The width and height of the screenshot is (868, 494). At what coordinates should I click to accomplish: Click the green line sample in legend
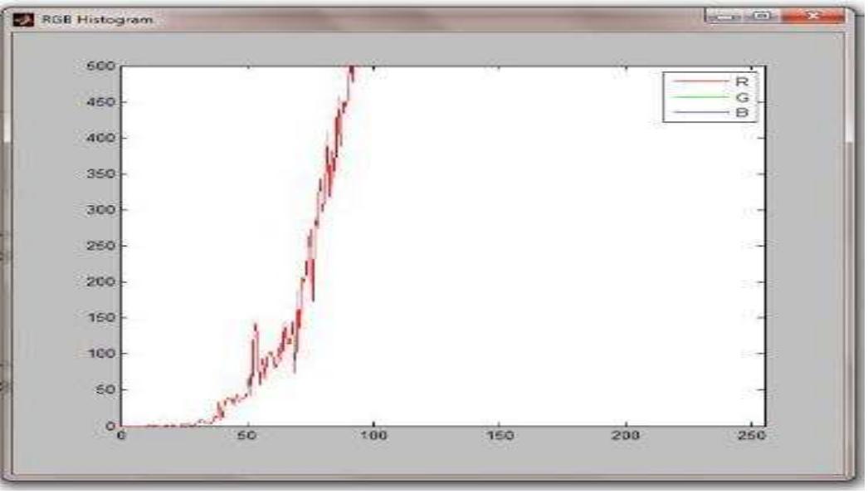[696, 96]
